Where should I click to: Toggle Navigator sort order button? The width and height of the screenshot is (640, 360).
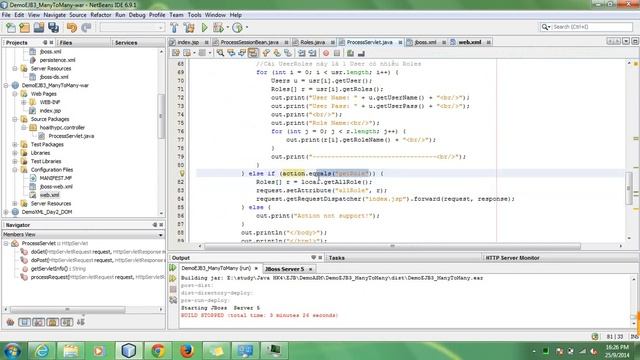(81, 322)
